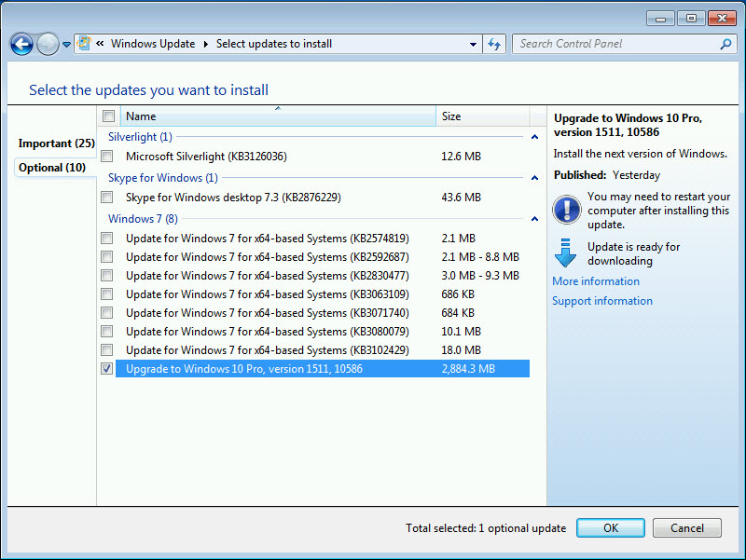Screen dimensions: 746x560
Task: Click the blue download arrow icon
Action: 566,253
